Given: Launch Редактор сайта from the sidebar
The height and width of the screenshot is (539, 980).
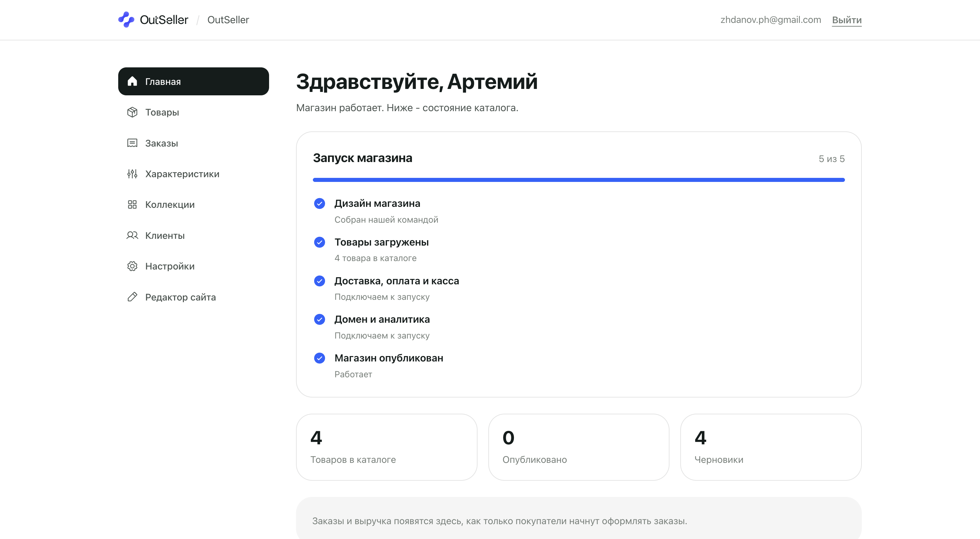Looking at the screenshot, I should pos(193,297).
